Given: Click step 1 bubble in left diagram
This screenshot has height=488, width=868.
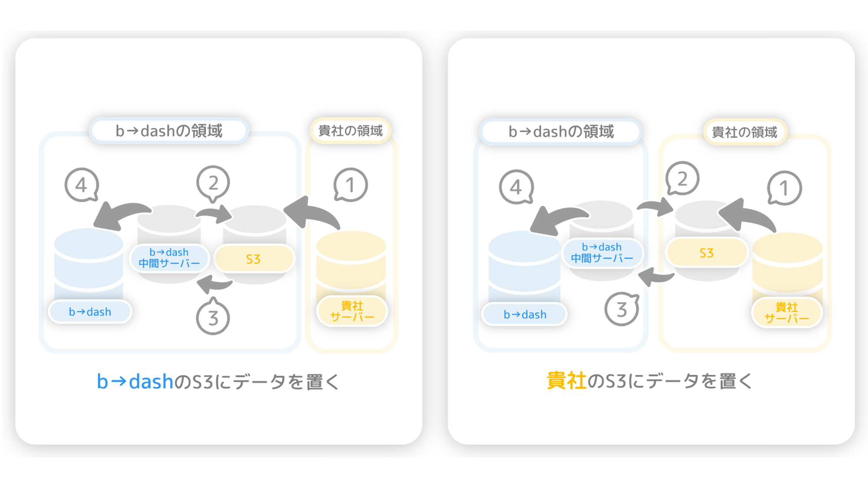Looking at the screenshot, I should click(x=351, y=185).
